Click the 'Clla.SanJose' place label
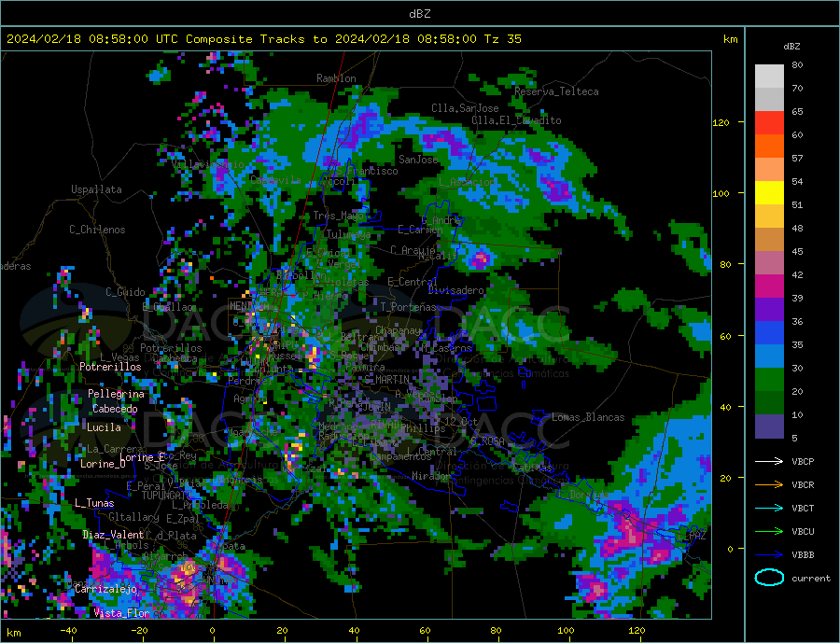 pyautogui.click(x=465, y=108)
